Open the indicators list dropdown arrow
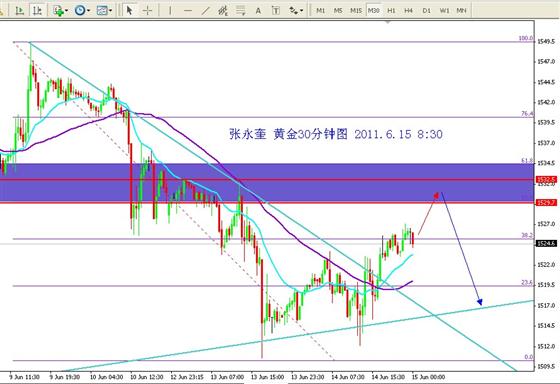560x384 pixels. 66,11
